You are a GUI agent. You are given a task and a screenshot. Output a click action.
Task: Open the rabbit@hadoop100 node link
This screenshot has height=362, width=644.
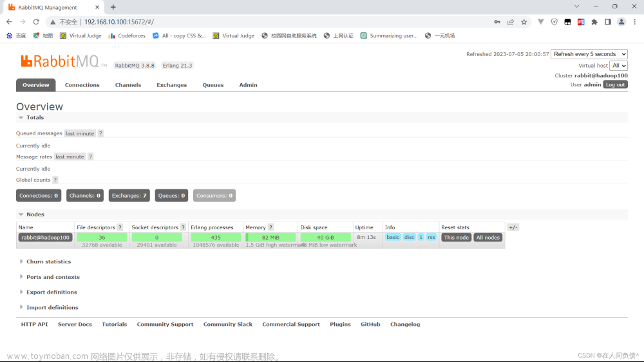click(45, 238)
